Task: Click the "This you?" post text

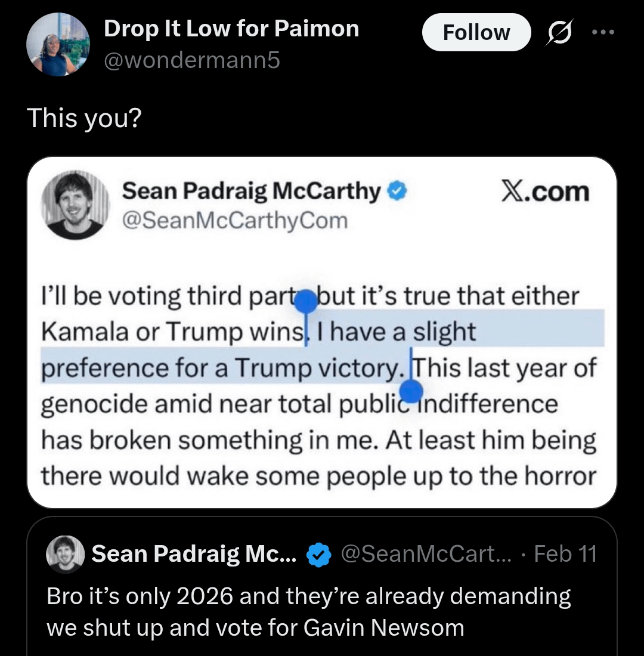Action: (84, 117)
